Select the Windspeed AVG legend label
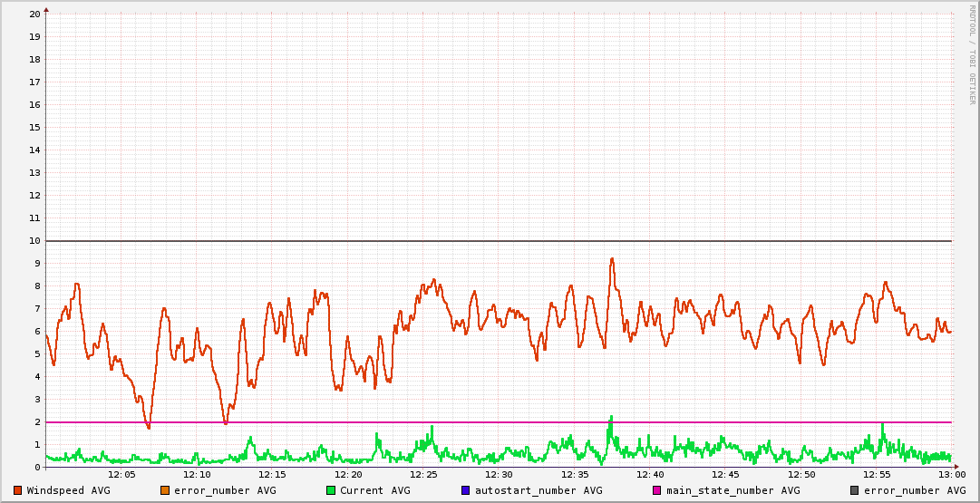980x503 pixels. click(68, 490)
